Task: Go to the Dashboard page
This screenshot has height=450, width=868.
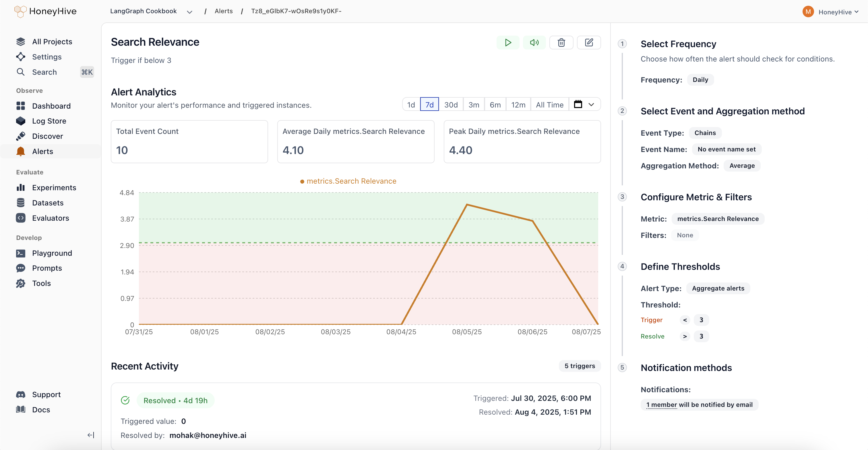Action: click(51, 106)
